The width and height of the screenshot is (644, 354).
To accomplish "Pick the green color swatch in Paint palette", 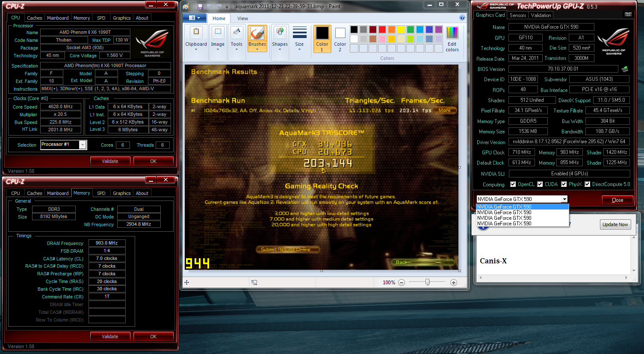I will 410,29.
